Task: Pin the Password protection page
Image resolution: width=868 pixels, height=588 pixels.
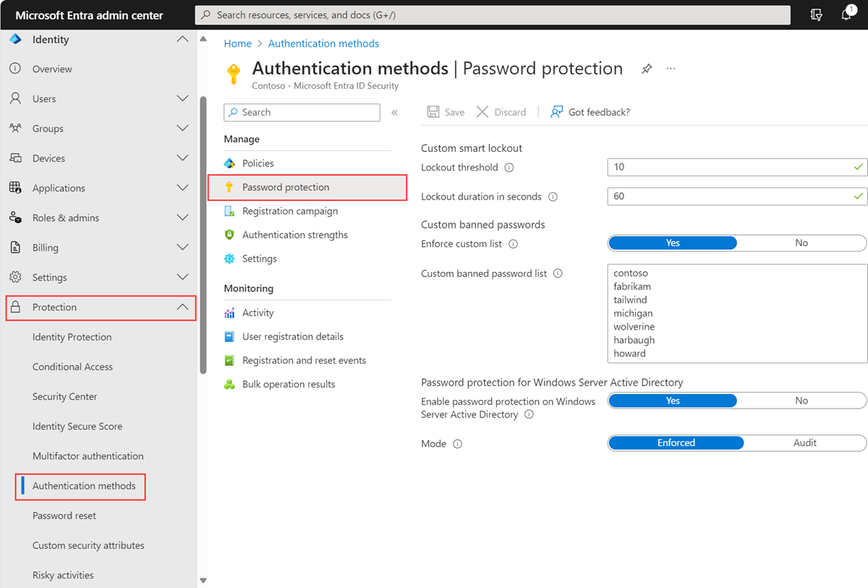Action: tap(646, 68)
